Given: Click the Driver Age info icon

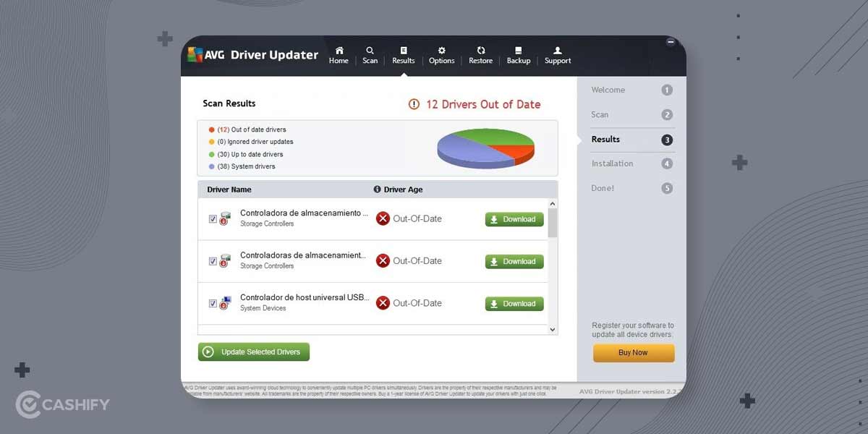Looking at the screenshot, I should point(376,190).
